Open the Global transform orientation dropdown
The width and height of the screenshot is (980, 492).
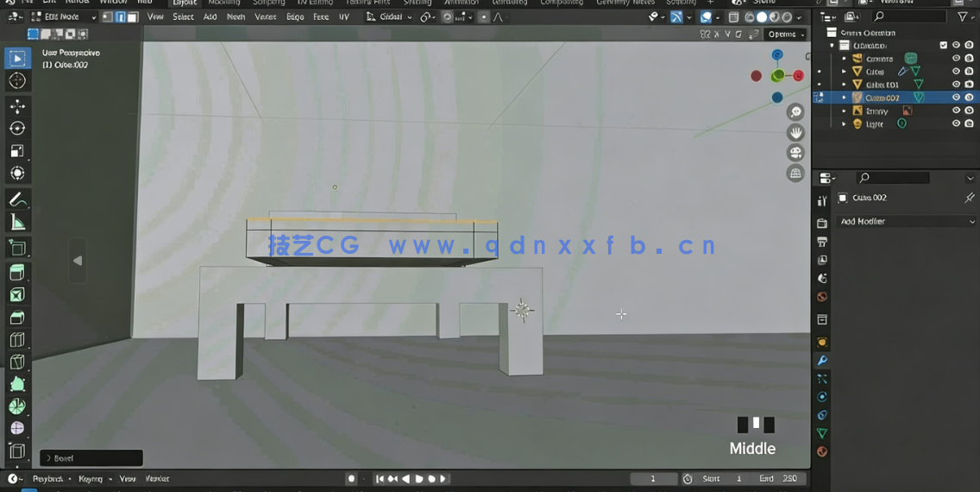click(390, 17)
